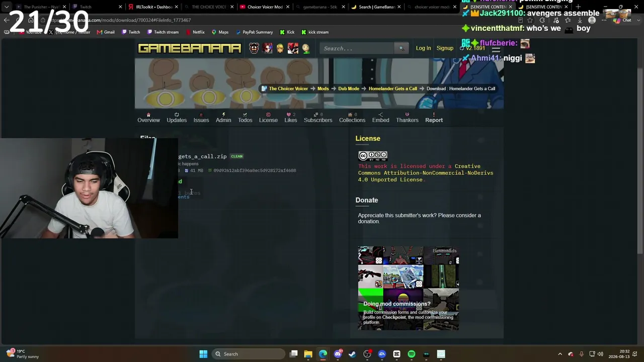
Task: Open the Gmail bookmark
Action: tap(106, 32)
